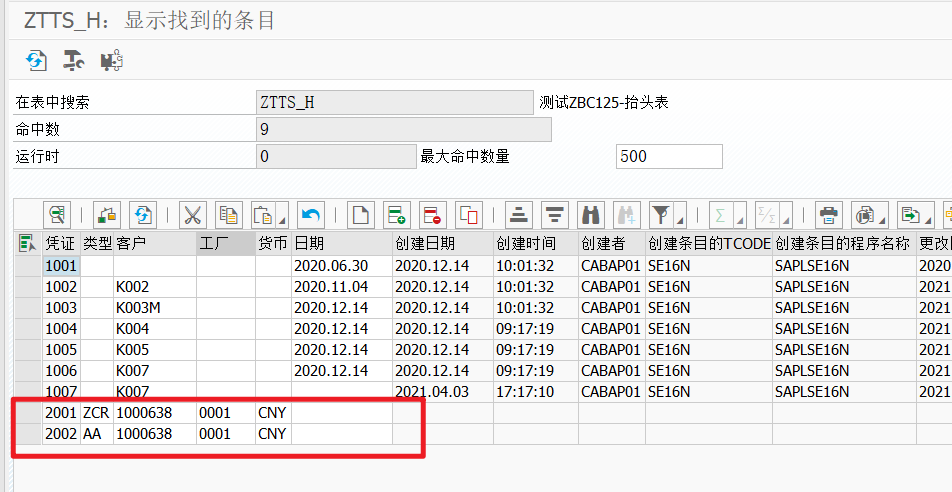This screenshot has height=492, width=952.
Task: Click the 类型 column header
Action: click(97, 244)
